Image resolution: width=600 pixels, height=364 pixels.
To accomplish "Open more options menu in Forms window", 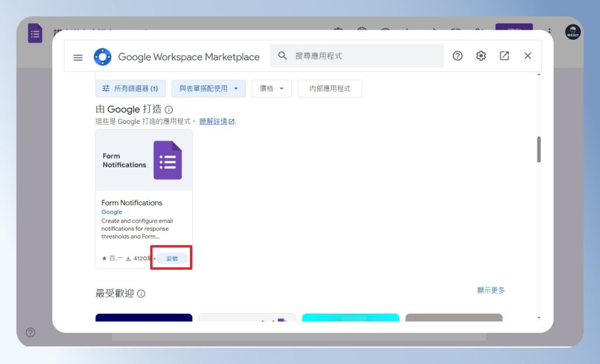I will coord(550,32).
